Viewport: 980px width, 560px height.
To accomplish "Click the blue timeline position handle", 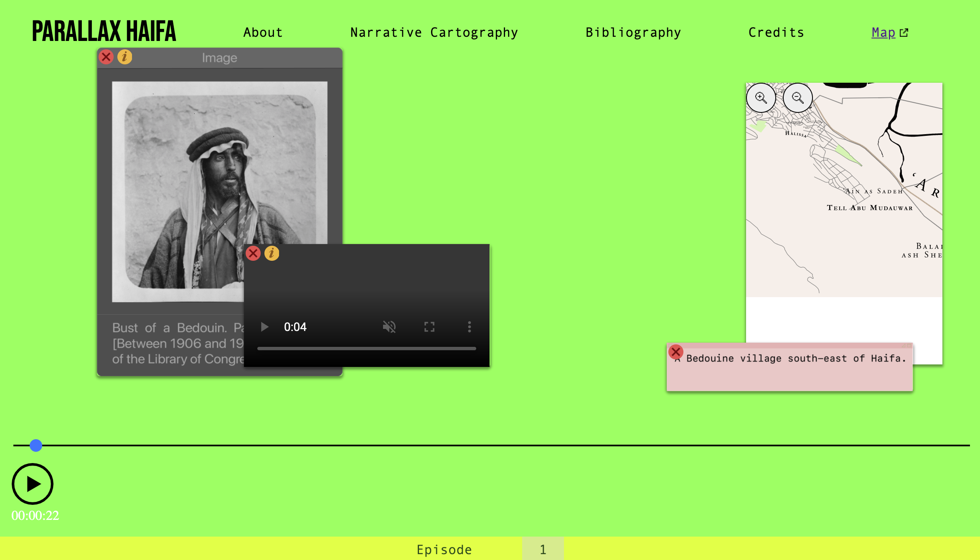I will click(36, 445).
